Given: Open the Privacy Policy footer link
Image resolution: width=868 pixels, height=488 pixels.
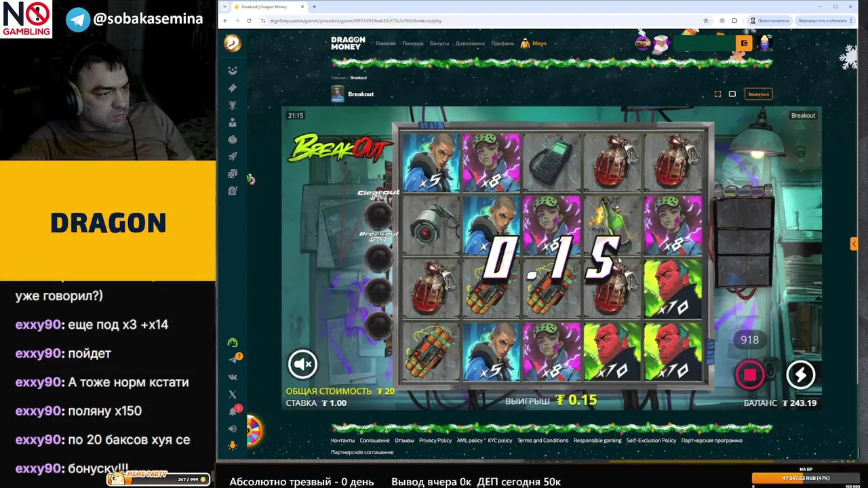Looking at the screenshot, I should coord(435,441).
